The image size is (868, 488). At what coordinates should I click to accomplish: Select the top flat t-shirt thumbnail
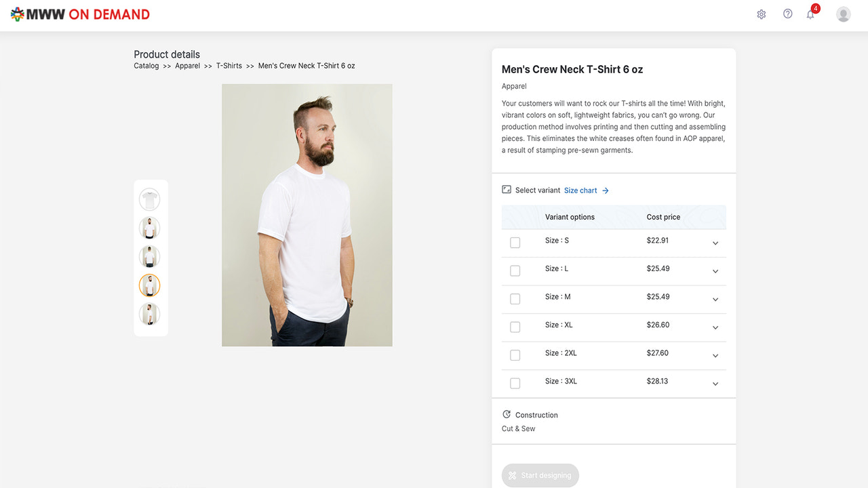pos(150,199)
